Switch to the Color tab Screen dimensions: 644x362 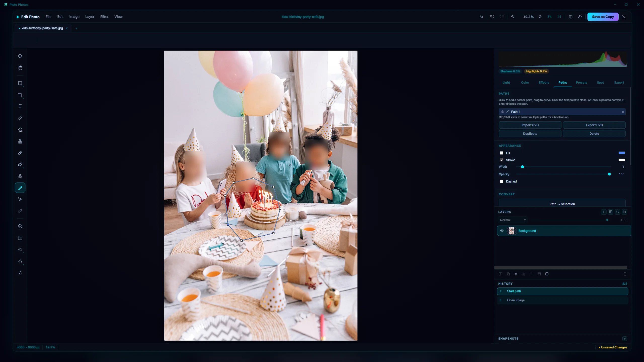[x=525, y=83]
